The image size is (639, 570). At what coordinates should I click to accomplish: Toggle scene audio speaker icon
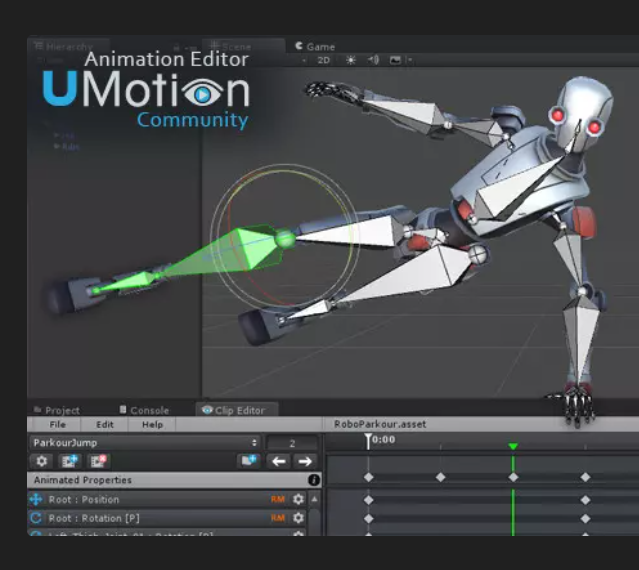pos(373,60)
